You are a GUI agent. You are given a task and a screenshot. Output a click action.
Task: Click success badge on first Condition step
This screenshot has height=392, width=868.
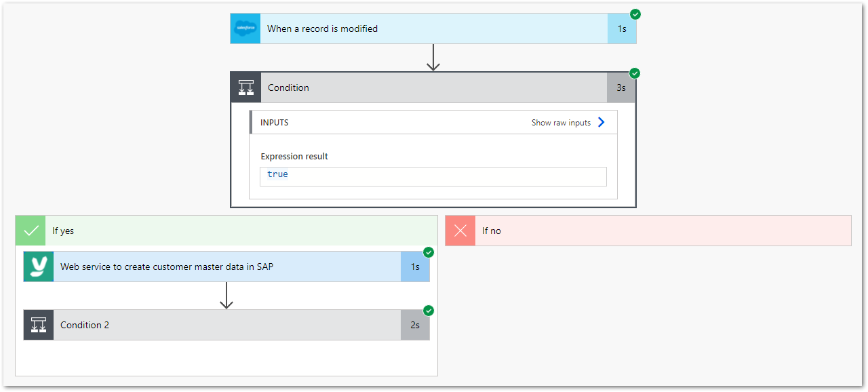coord(635,73)
